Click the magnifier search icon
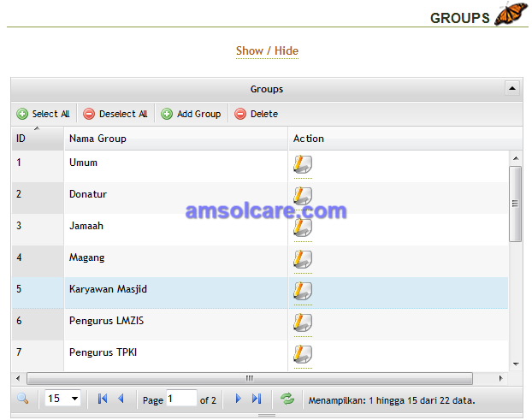Image resolution: width=532 pixels, height=420 pixels. click(x=23, y=399)
